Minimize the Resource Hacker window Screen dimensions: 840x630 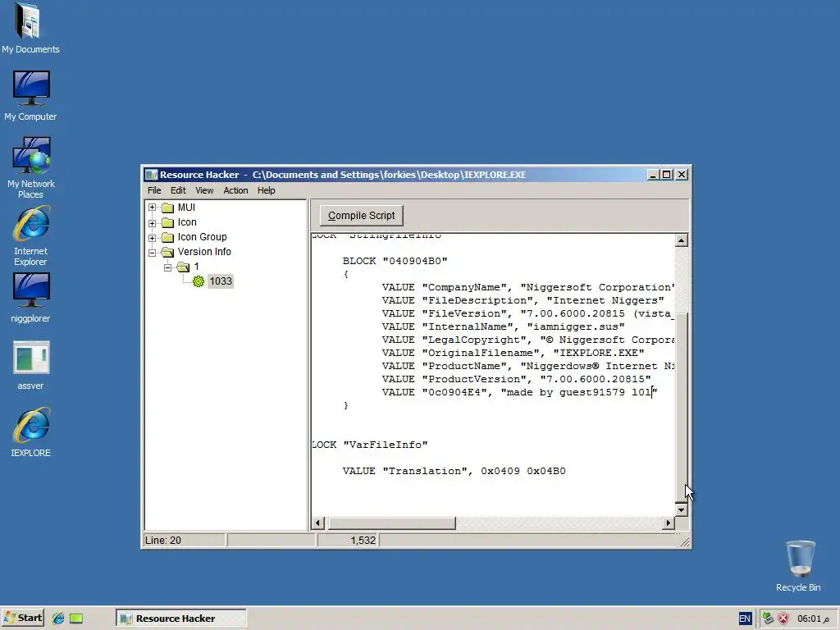(653, 175)
